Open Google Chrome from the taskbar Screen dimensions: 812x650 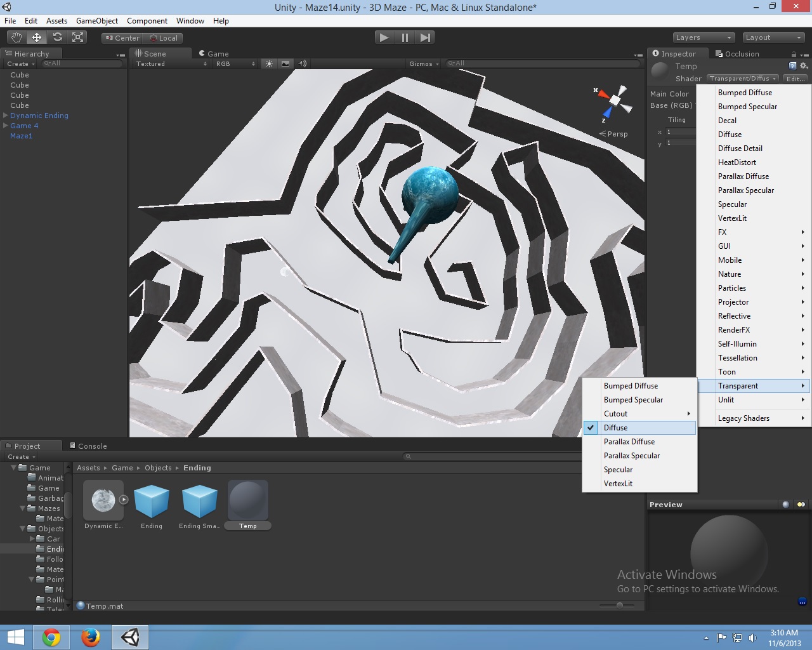pos(51,637)
